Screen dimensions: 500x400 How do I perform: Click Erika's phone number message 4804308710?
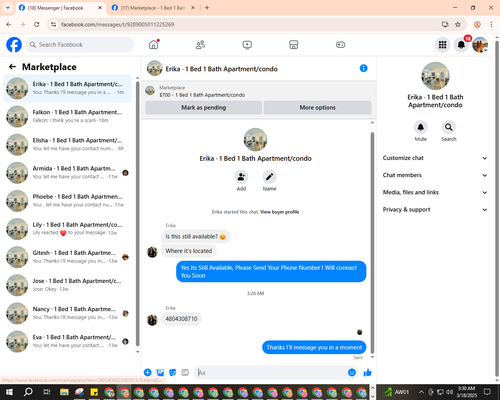click(181, 319)
